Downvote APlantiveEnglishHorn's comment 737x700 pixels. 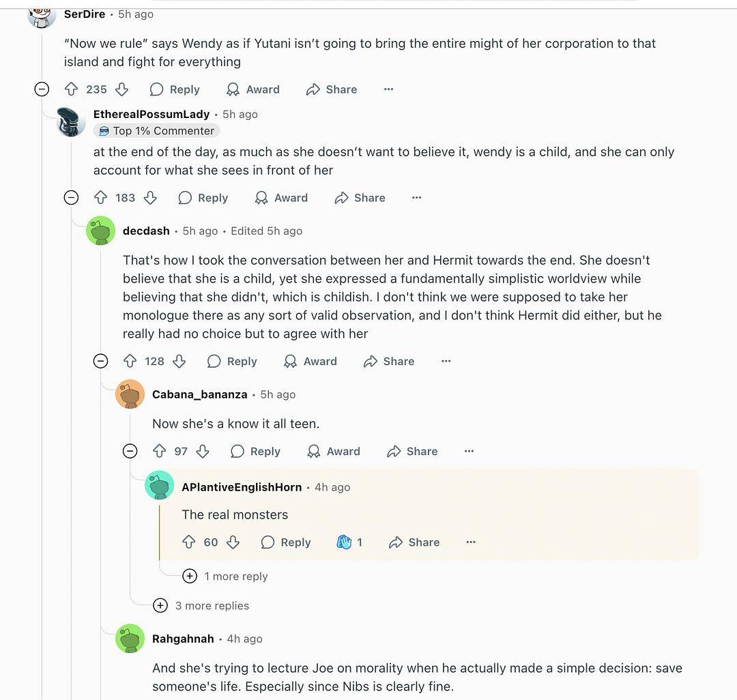(233, 542)
